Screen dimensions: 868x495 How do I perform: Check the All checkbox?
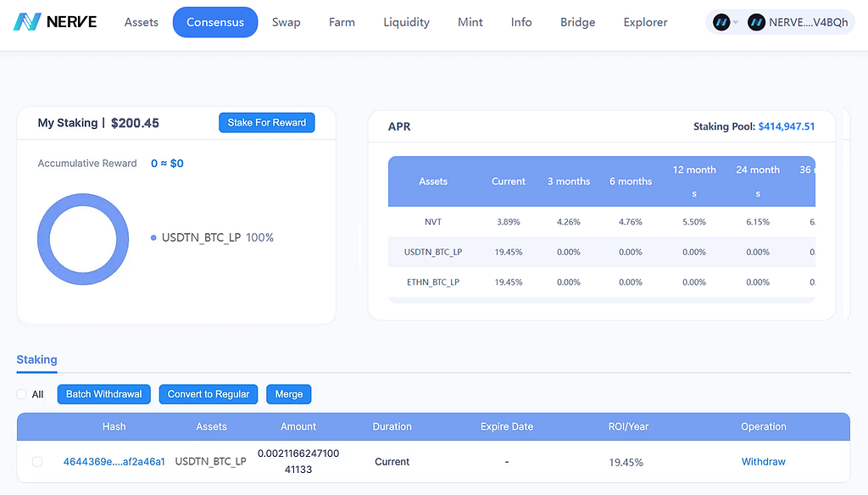point(21,394)
